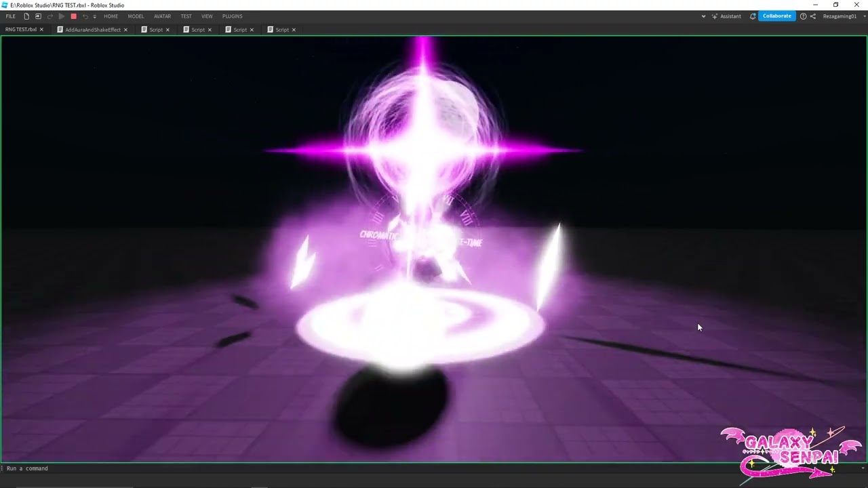
Task: Stop the running playtest with red square
Action: (x=74, y=16)
